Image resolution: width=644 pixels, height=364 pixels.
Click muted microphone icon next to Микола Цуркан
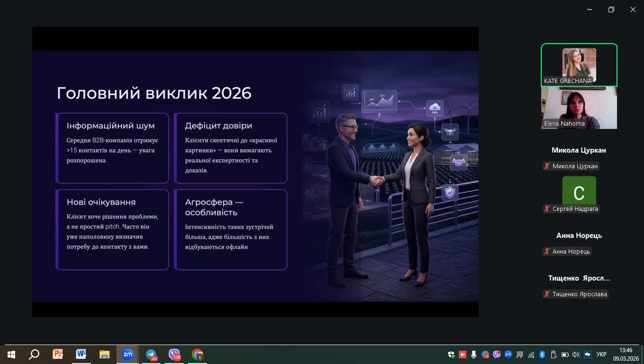[547, 166]
